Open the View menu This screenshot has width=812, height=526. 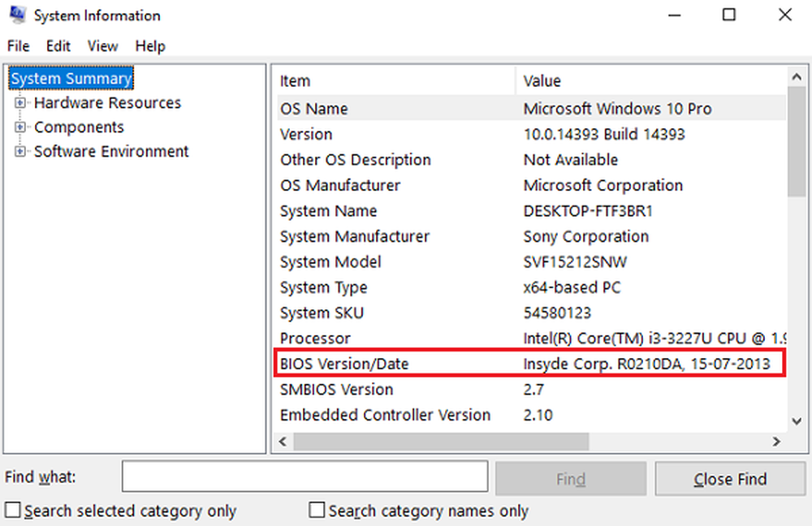coord(102,46)
